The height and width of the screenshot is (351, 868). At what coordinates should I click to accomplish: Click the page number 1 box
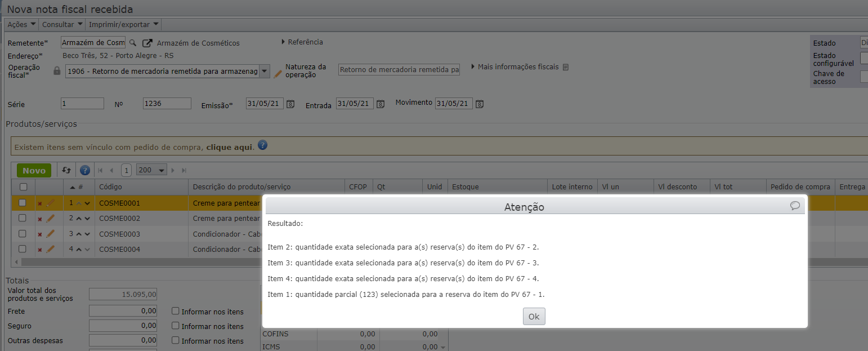127,170
